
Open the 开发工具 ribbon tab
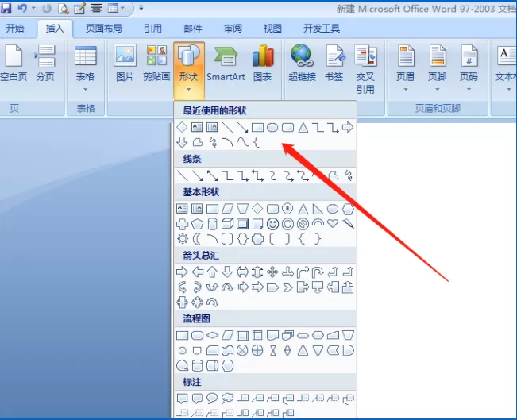(x=322, y=29)
